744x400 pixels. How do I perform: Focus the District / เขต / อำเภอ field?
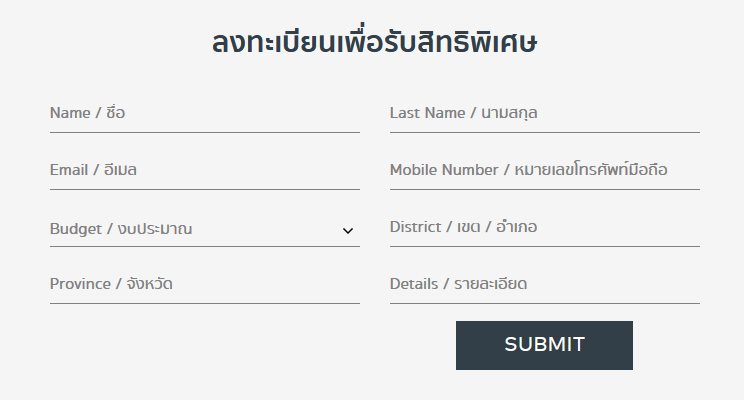click(545, 228)
